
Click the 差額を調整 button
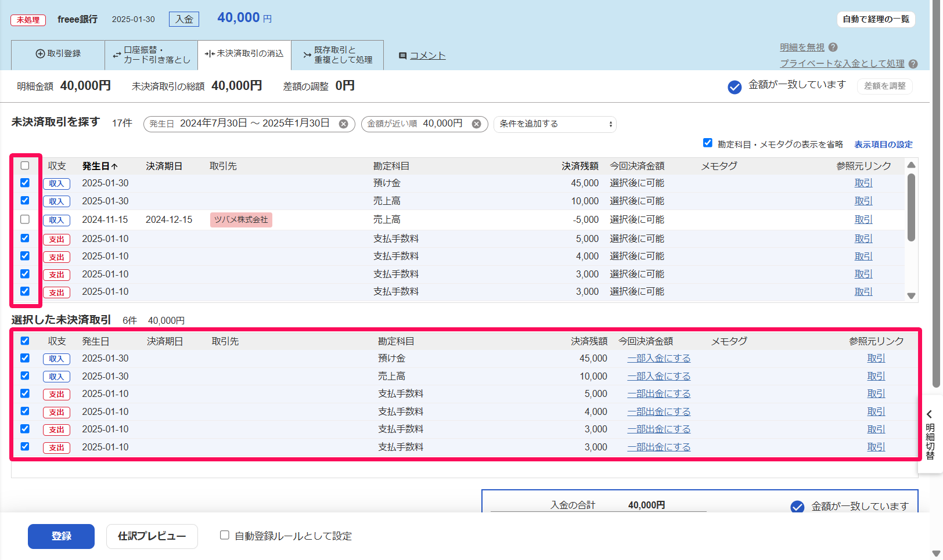885,86
